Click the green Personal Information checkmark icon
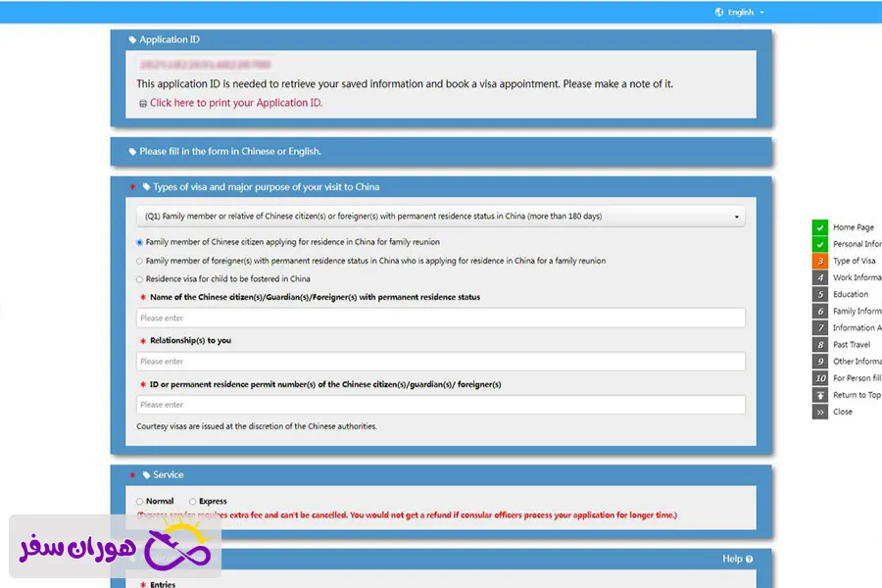The width and height of the screenshot is (882, 588). (820, 244)
